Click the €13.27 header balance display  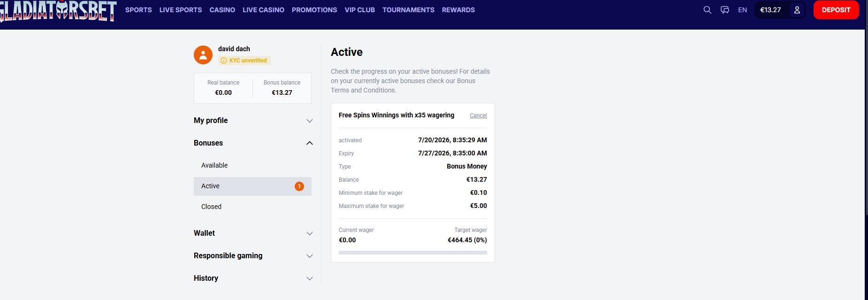pyautogui.click(x=770, y=10)
